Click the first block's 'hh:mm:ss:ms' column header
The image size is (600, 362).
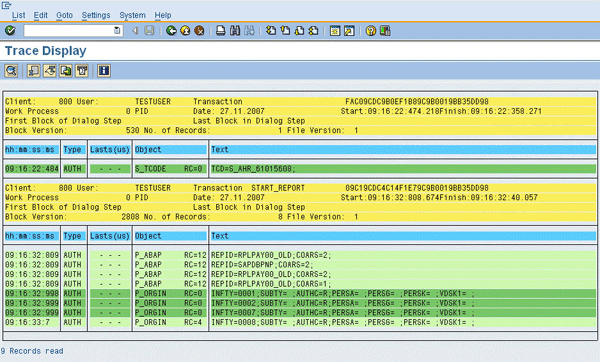point(32,150)
